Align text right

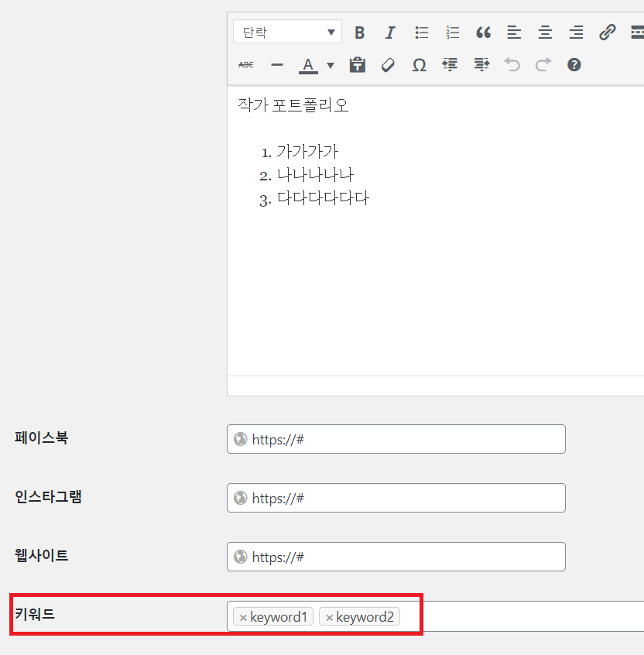click(x=576, y=33)
